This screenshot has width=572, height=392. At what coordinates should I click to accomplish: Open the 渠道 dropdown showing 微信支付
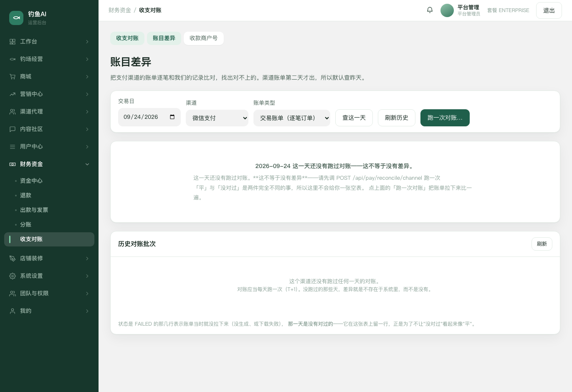(x=217, y=118)
